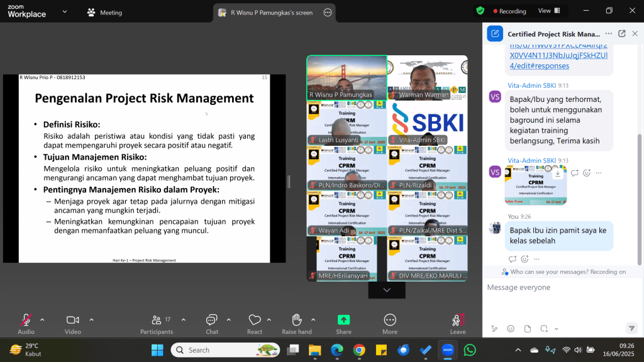This screenshot has width=644, height=362.
Task: Select R Wisnu P Pamungkas video tile
Action: (x=347, y=78)
